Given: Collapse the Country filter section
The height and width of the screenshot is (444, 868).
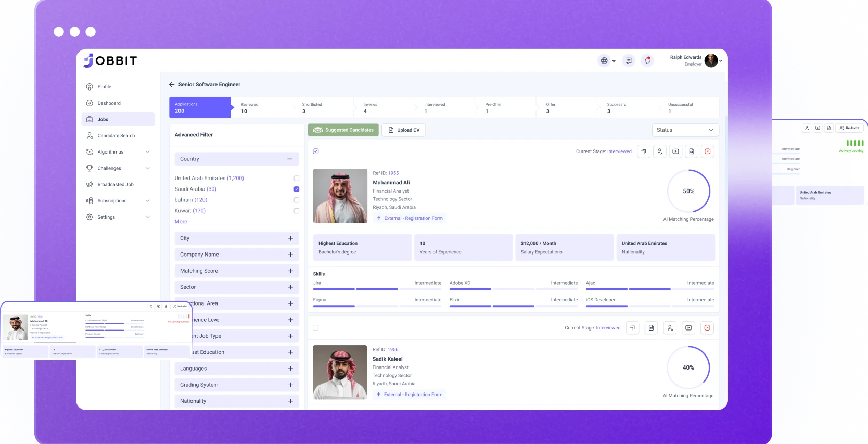Looking at the screenshot, I should point(289,159).
